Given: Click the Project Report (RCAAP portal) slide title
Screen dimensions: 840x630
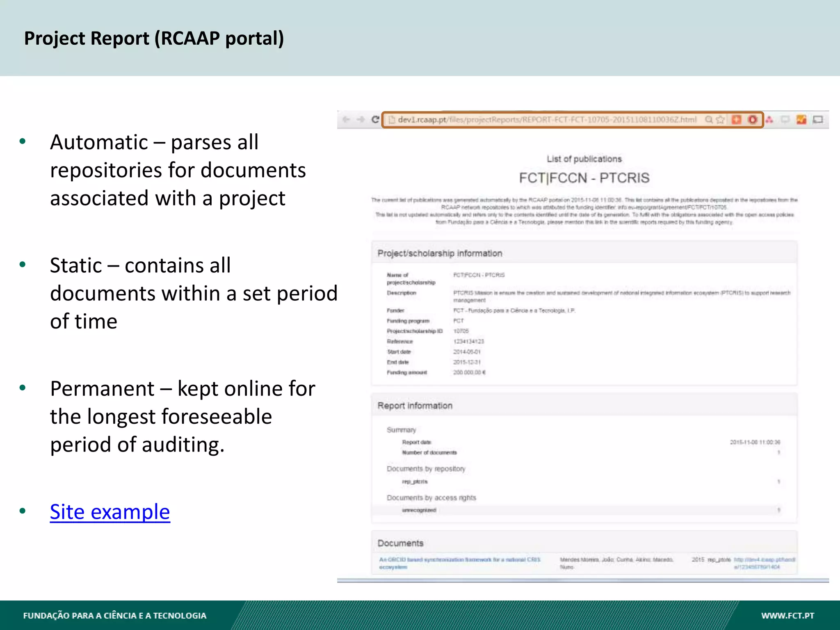Looking at the screenshot, I should pyautogui.click(x=154, y=38).
